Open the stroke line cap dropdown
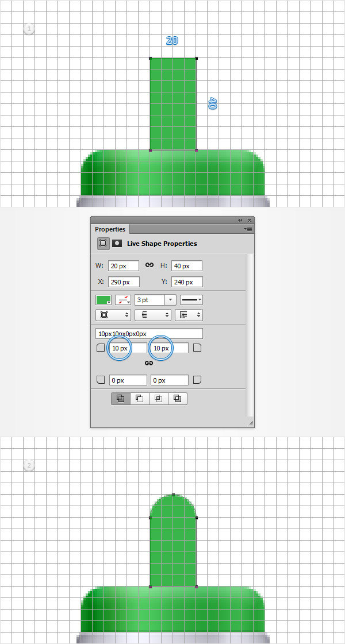Screen dimensions: 345x644 coord(152,315)
